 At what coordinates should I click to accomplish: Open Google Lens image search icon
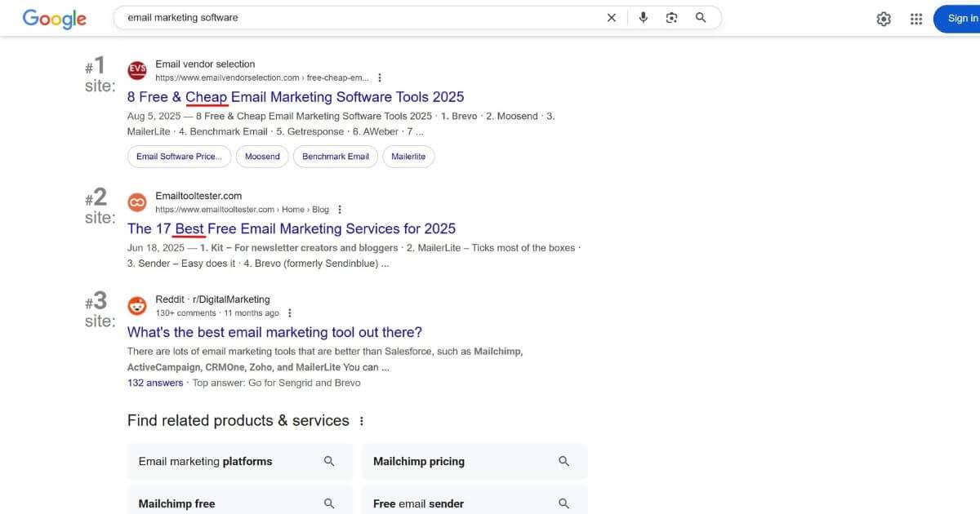671,17
